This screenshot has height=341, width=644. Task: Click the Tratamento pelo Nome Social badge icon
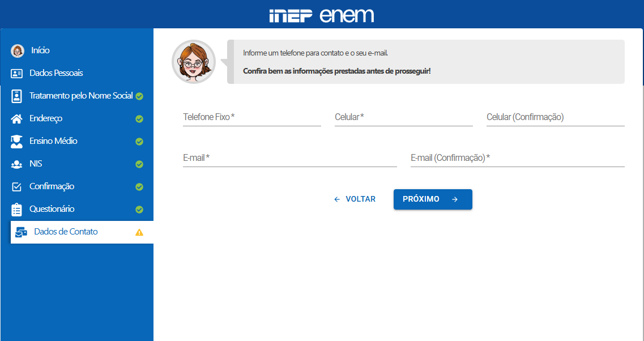coord(17,96)
